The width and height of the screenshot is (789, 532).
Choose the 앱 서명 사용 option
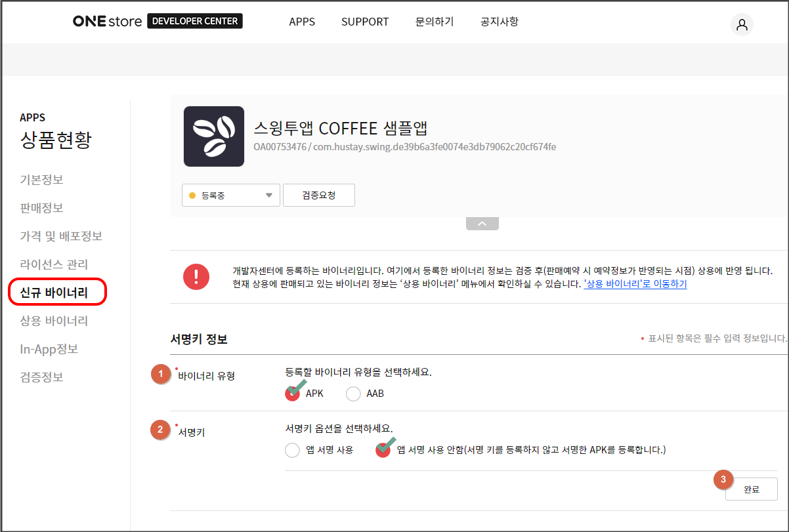293,450
